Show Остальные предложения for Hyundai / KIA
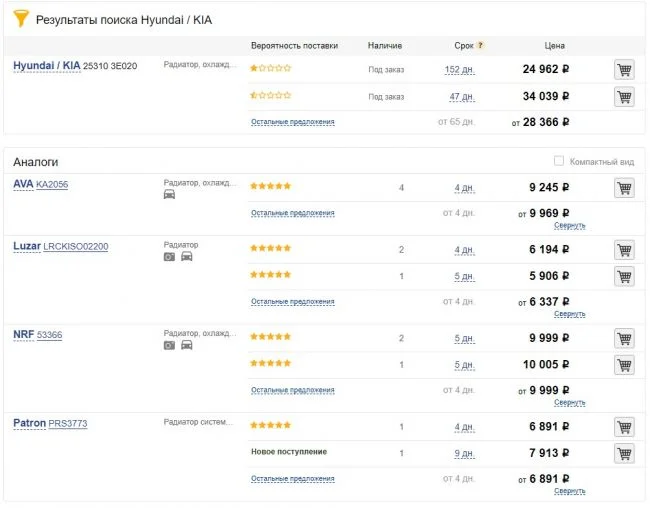Screen dimensions: 650x508 coord(293,122)
